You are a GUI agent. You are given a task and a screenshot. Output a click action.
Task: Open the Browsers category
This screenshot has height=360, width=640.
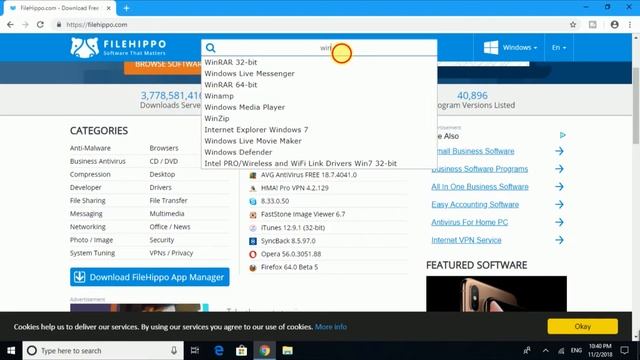164,148
